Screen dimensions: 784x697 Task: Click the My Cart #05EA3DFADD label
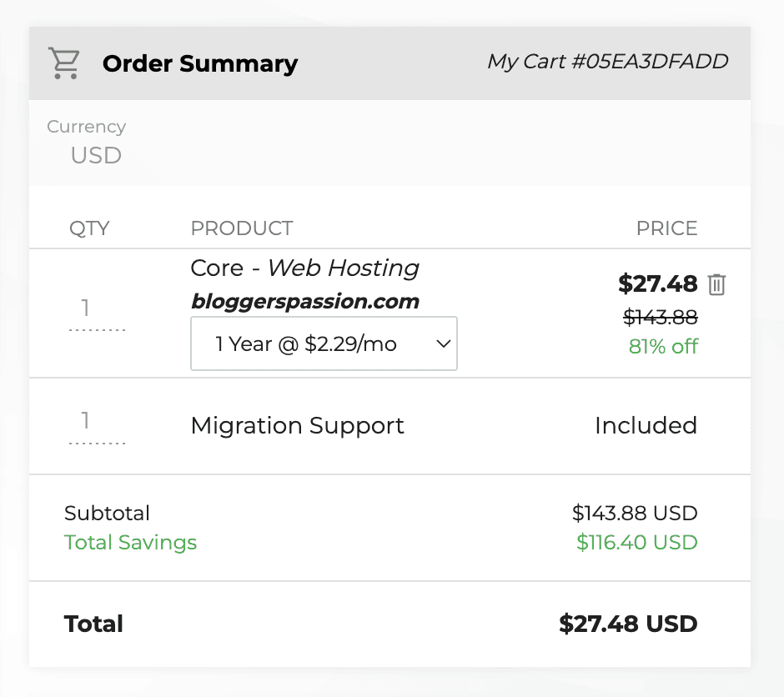608,62
